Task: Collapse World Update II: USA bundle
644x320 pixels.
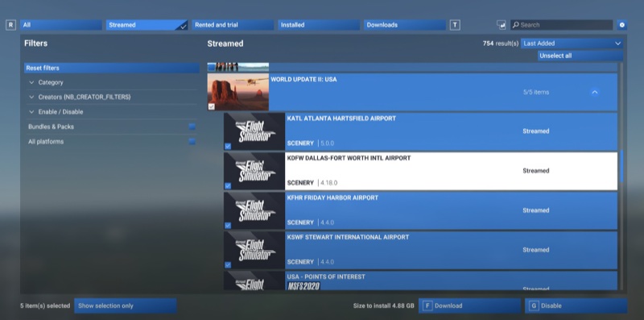Action: click(x=594, y=92)
